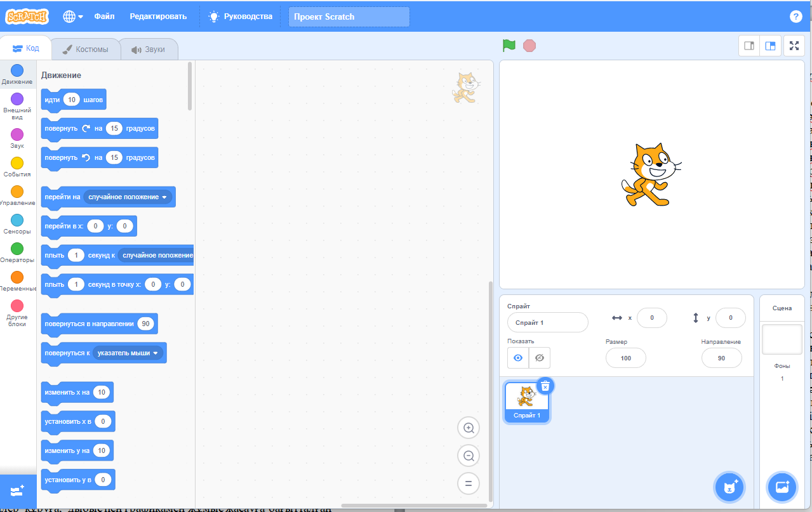
Task: Open случайное положение dropdown in плыть block
Action: 156,255
